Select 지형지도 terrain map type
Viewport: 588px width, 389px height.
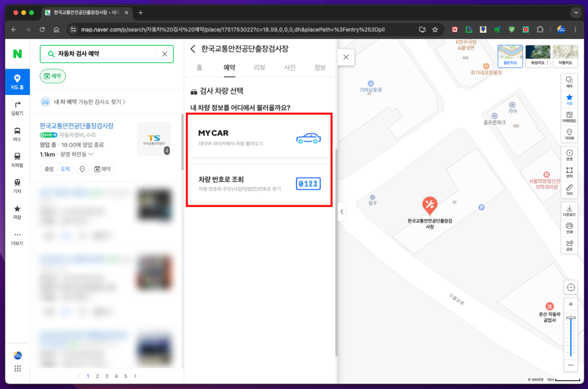[565, 55]
